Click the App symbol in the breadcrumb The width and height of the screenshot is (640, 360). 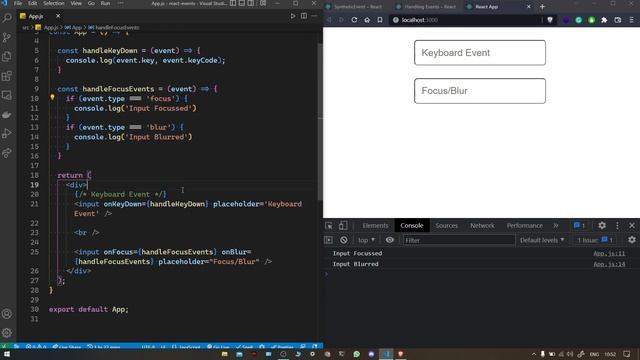click(76, 27)
